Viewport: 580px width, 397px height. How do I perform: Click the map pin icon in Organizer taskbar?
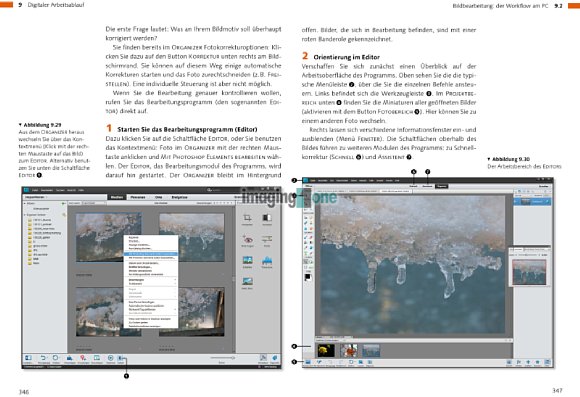pos(83,358)
